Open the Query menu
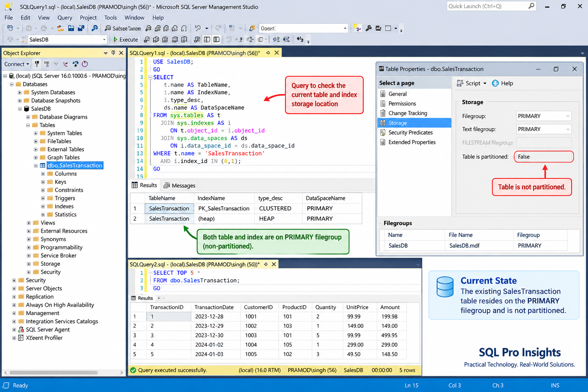The image size is (588, 392). pos(65,18)
